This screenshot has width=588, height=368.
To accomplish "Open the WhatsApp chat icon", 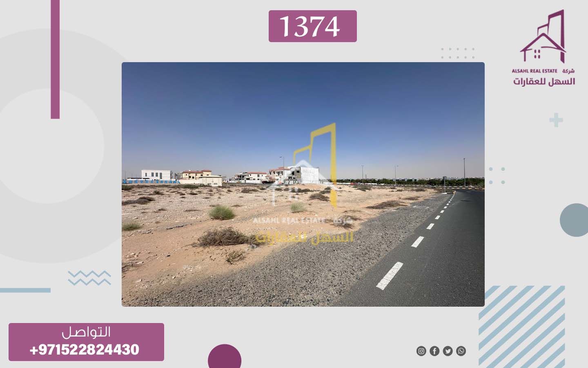I will pyautogui.click(x=461, y=351).
